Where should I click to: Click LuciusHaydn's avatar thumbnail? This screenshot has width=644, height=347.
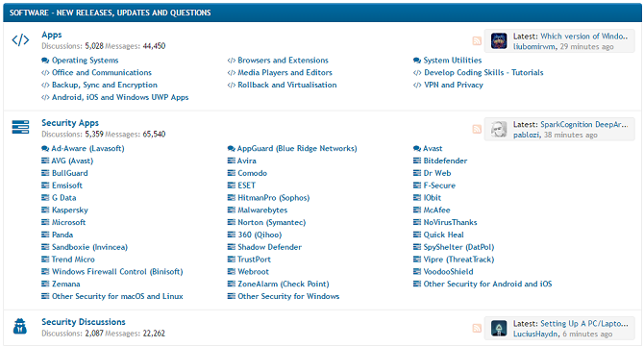(x=499, y=329)
